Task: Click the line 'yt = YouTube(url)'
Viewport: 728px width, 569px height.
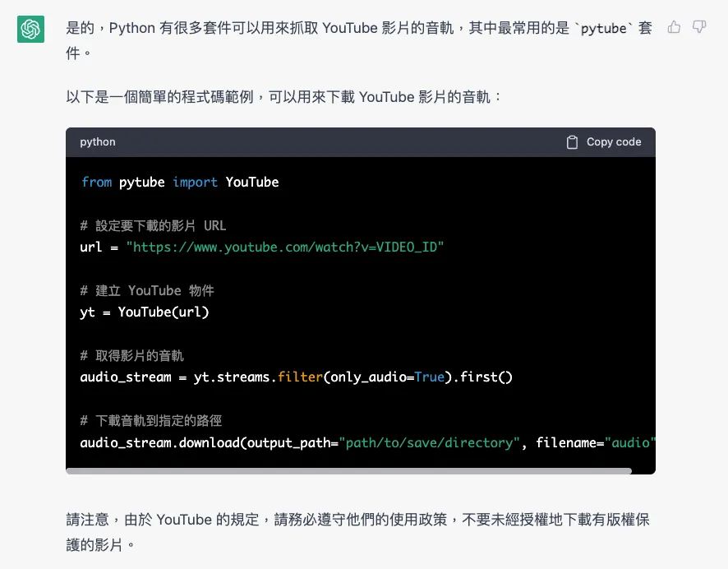Action: (x=145, y=312)
